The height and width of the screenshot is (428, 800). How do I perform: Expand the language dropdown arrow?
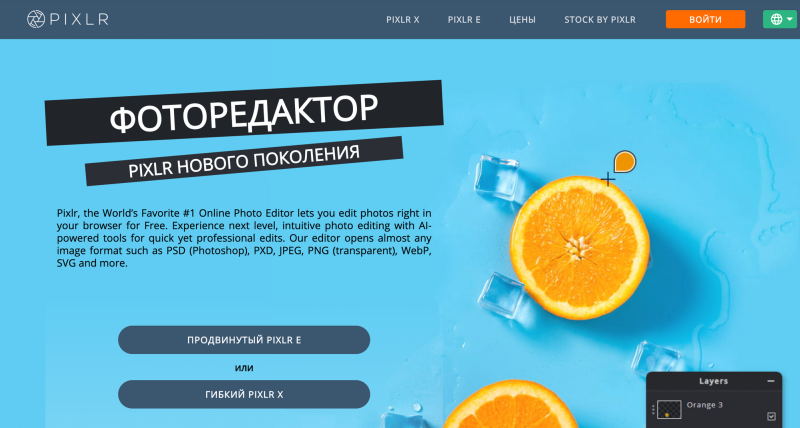point(790,19)
